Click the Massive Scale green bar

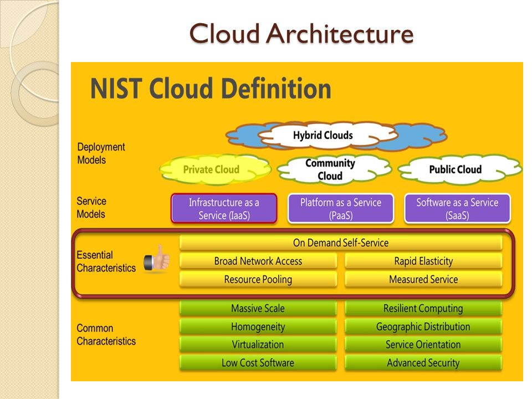tap(258, 308)
